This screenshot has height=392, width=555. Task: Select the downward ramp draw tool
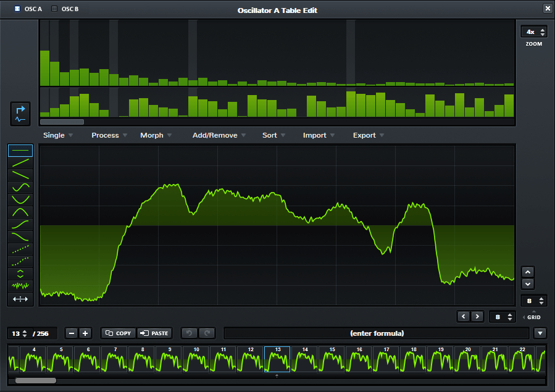point(20,175)
